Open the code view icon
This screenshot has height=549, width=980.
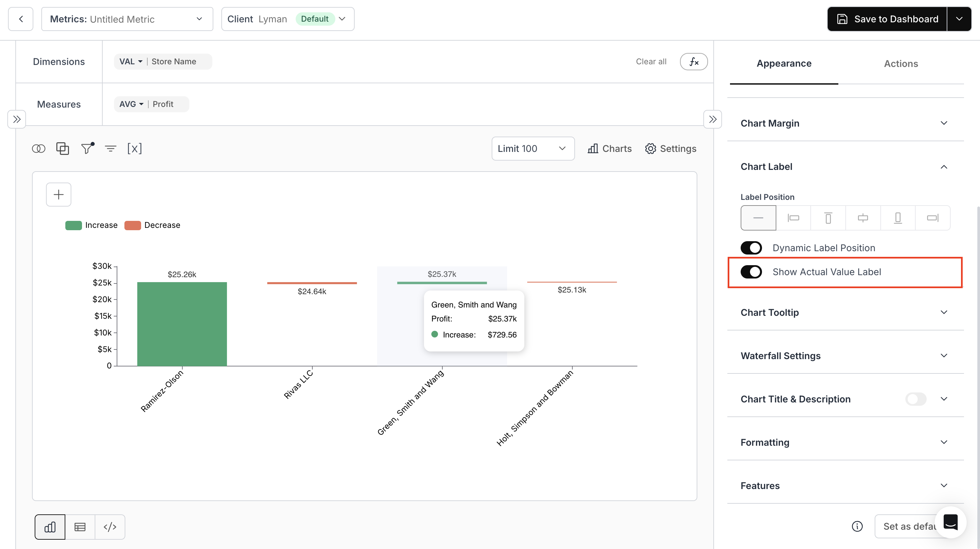110,527
